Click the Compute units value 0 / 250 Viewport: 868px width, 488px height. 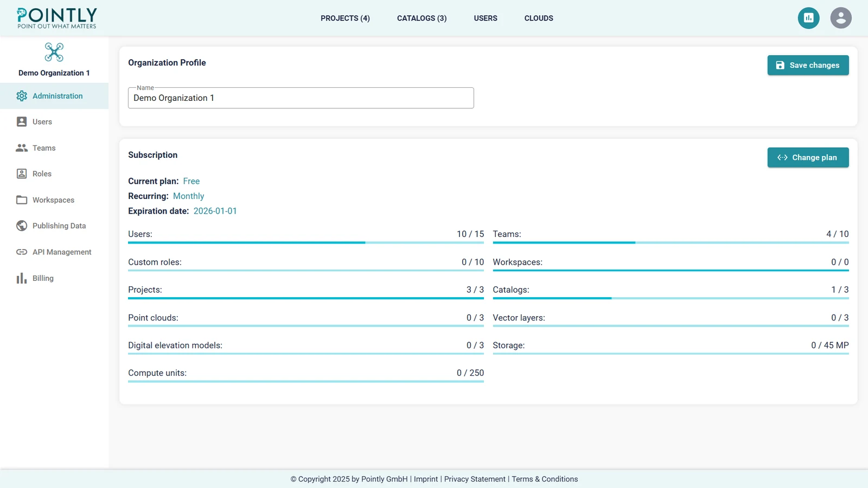470,373
